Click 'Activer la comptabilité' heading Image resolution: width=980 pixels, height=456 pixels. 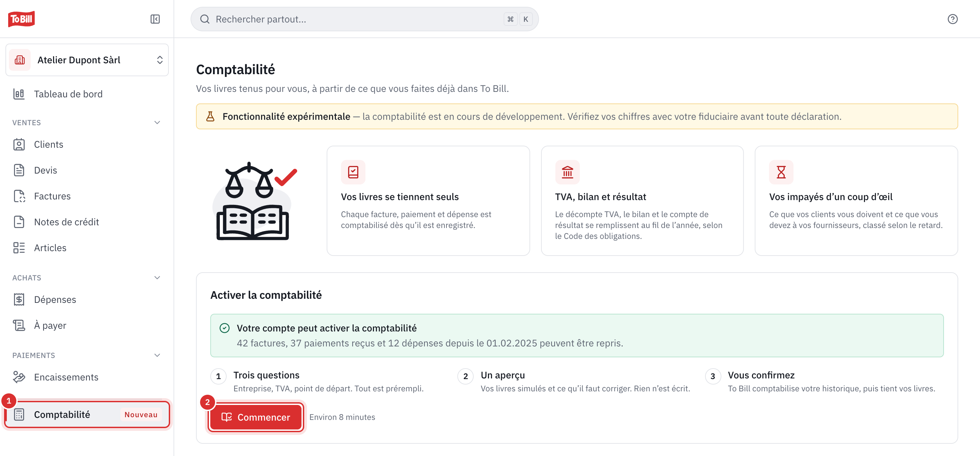pyautogui.click(x=266, y=295)
